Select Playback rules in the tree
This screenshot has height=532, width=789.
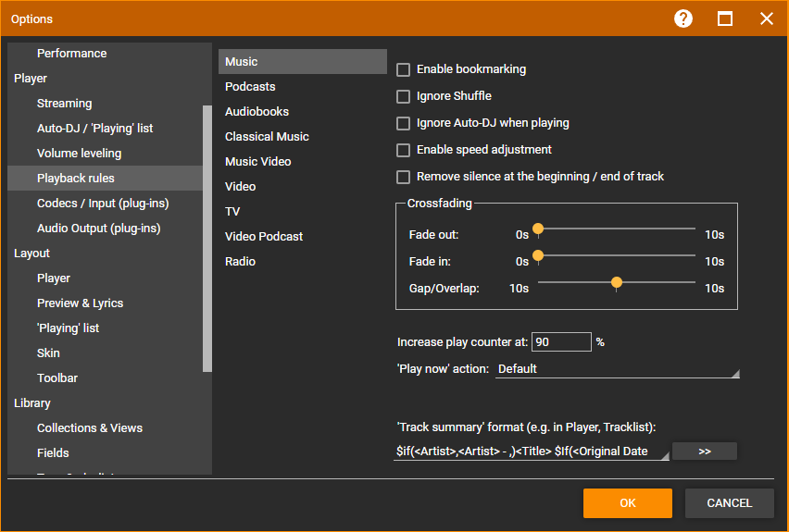click(x=106, y=178)
